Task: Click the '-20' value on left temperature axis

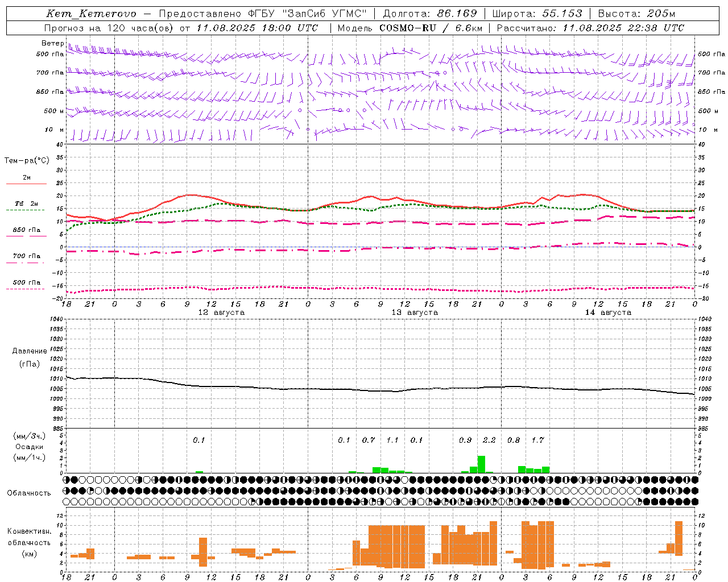Action: (x=56, y=298)
